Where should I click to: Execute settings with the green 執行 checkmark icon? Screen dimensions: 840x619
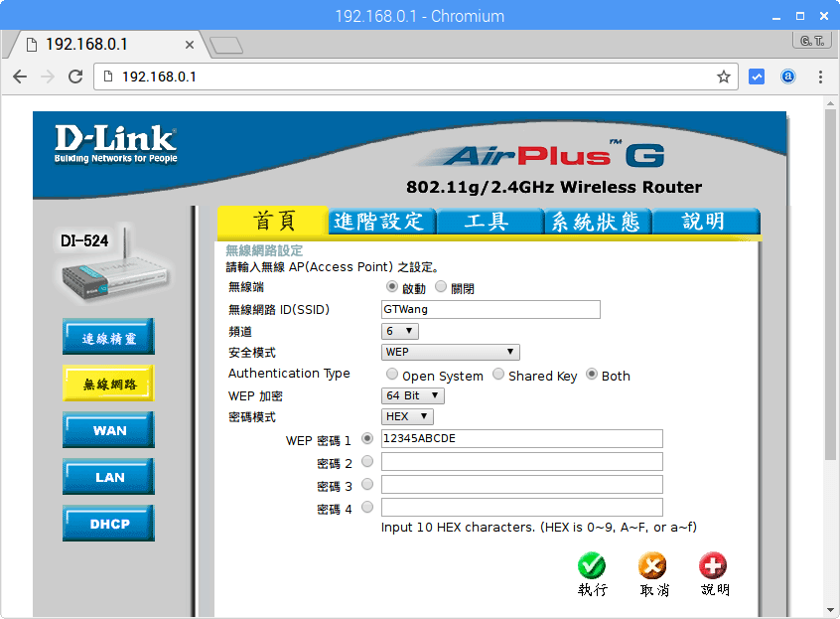tap(592, 566)
